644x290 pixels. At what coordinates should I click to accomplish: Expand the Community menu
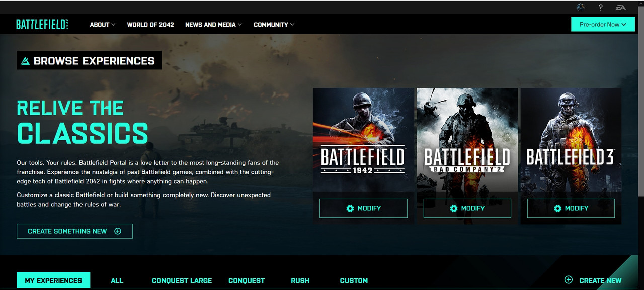[274, 24]
